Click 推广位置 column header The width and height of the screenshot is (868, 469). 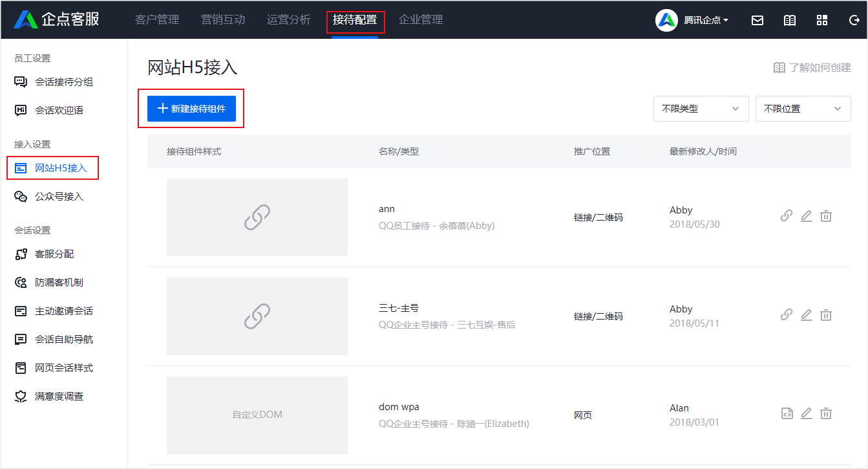(x=592, y=151)
